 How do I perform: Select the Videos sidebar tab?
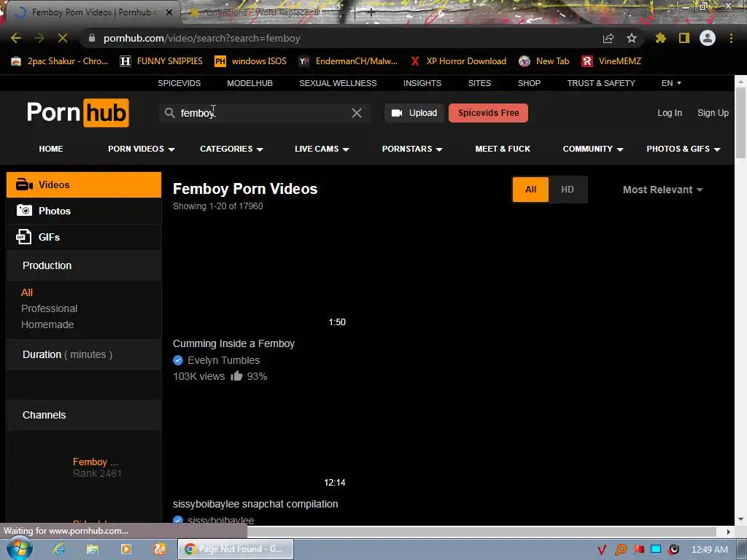[x=84, y=184]
